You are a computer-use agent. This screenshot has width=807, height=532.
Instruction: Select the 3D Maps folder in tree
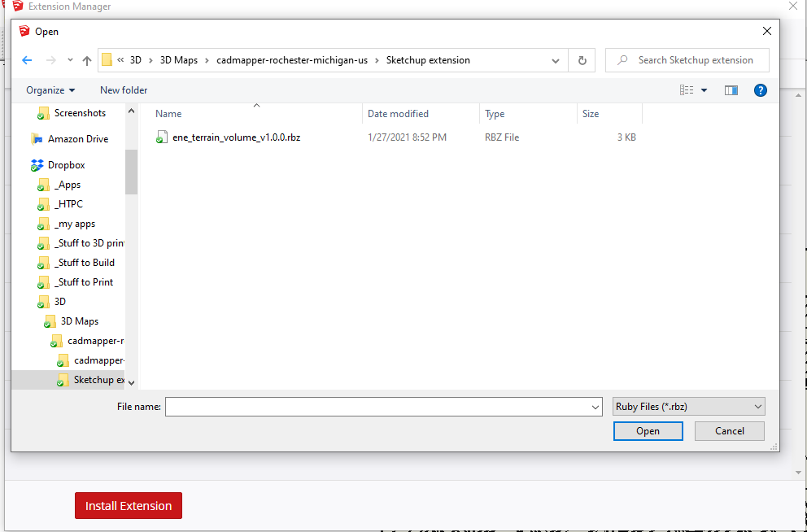pyautogui.click(x=79, y=321)
